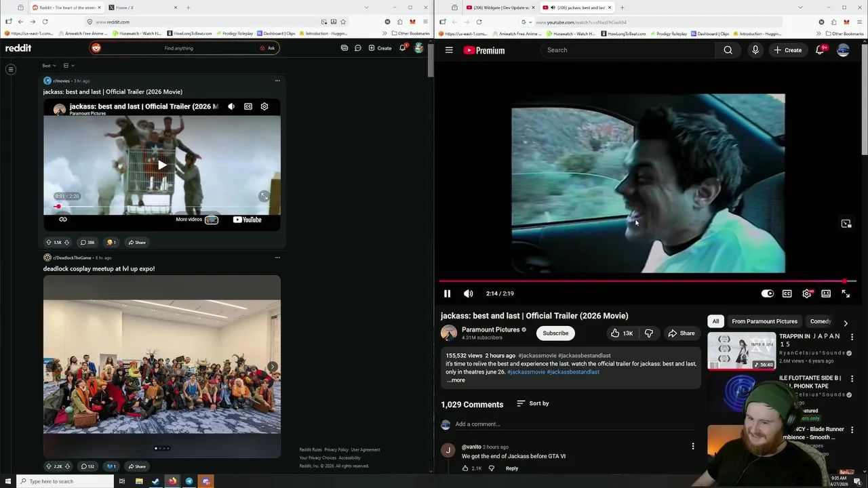Focus Reddit Find anything search box
The width and height of the screenshot is (868, 488).
[x=179, y=48]
